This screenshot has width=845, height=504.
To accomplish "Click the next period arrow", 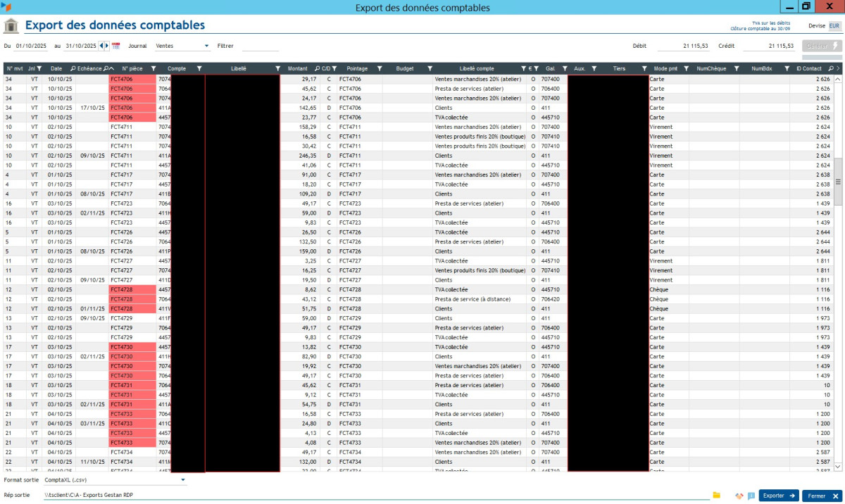I will [x=107, y=46].
